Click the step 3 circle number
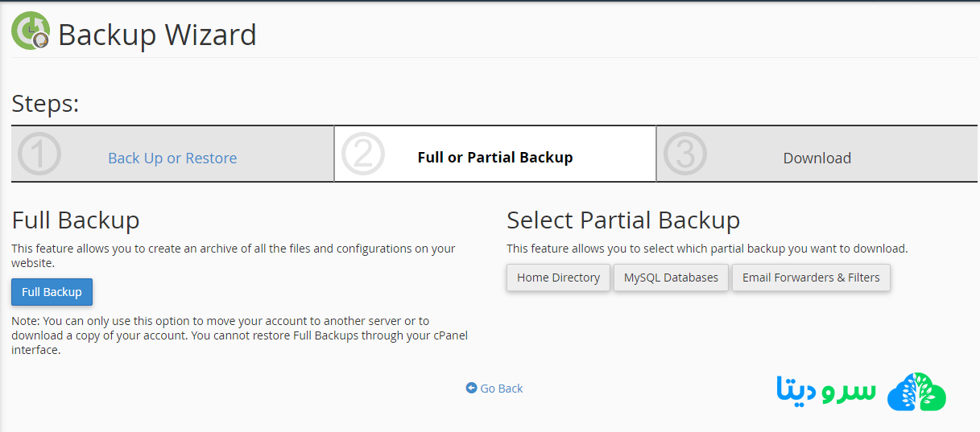Viewport: 980px width, 432px height. point(684,154)
